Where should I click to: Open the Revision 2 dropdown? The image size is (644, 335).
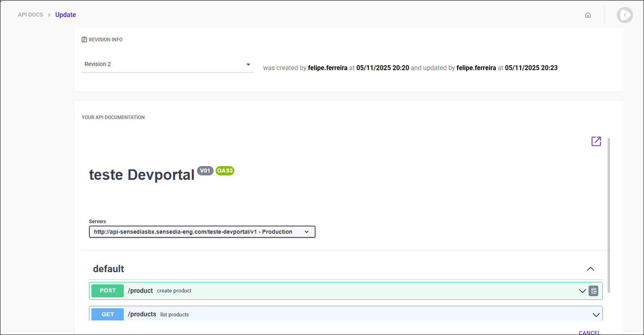point(167,64)
